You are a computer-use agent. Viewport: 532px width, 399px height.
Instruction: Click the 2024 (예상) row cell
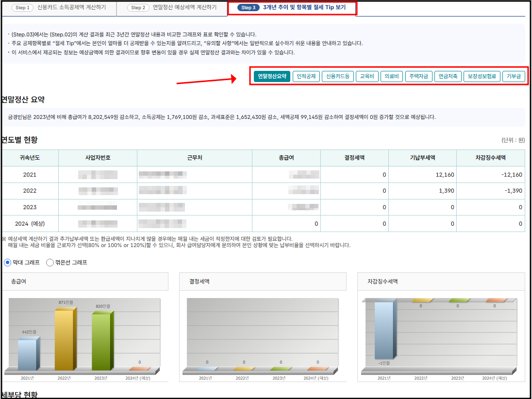click(30, 224)
